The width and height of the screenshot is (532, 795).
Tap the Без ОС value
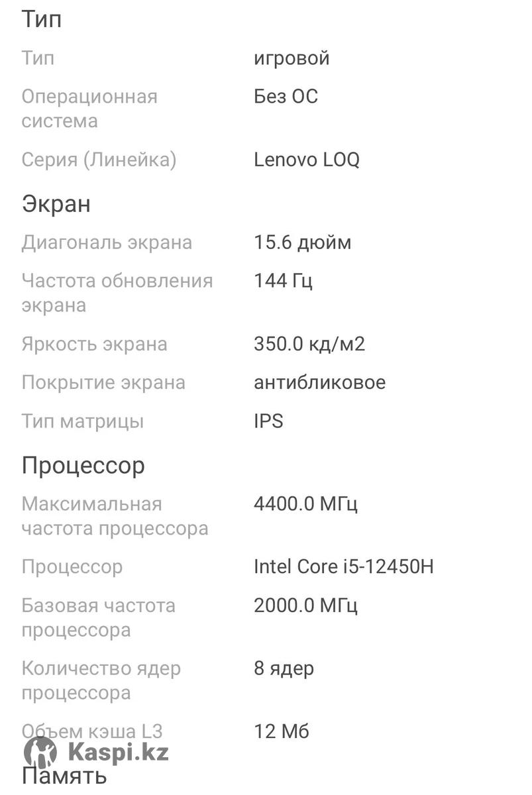[x=286, y=97]
